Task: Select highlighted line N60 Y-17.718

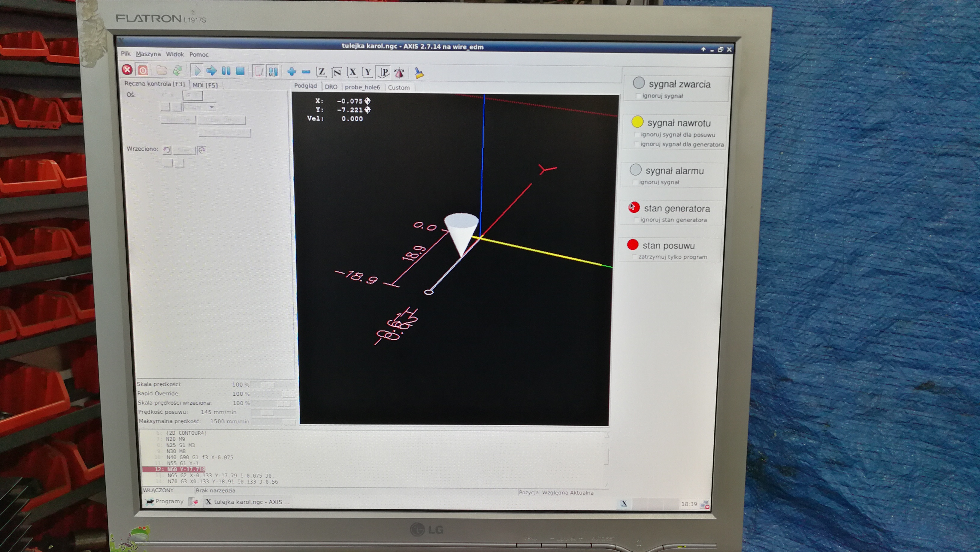Action: pos(174,469)
